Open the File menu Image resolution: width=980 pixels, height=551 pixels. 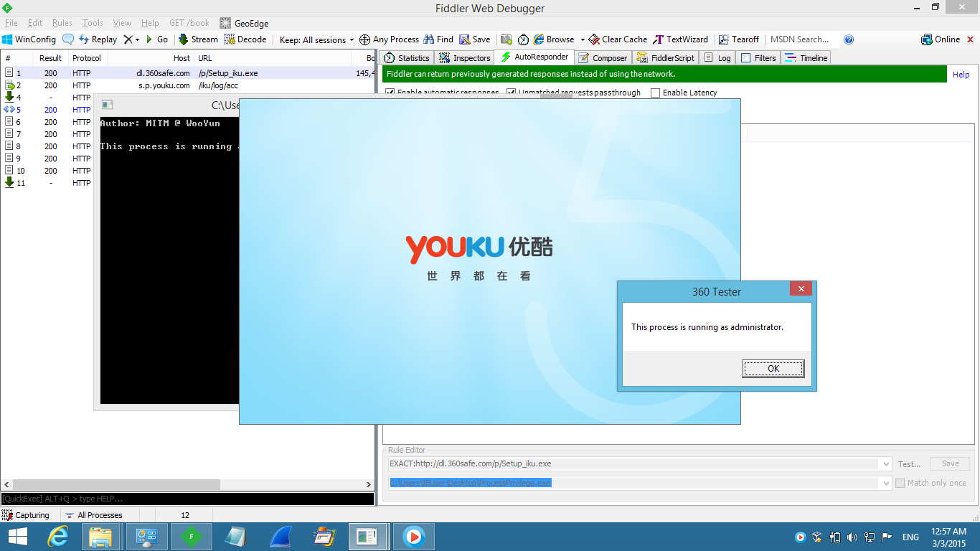[11, 23]
